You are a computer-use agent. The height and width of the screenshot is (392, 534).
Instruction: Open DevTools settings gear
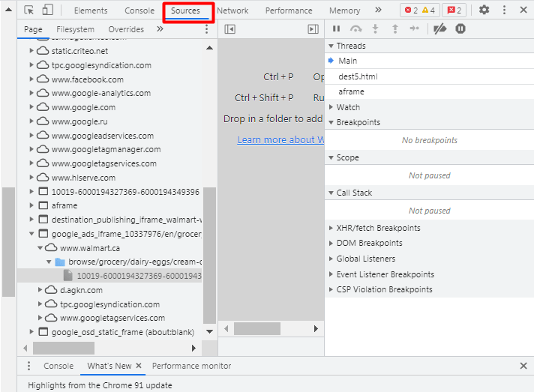point(484,10)
